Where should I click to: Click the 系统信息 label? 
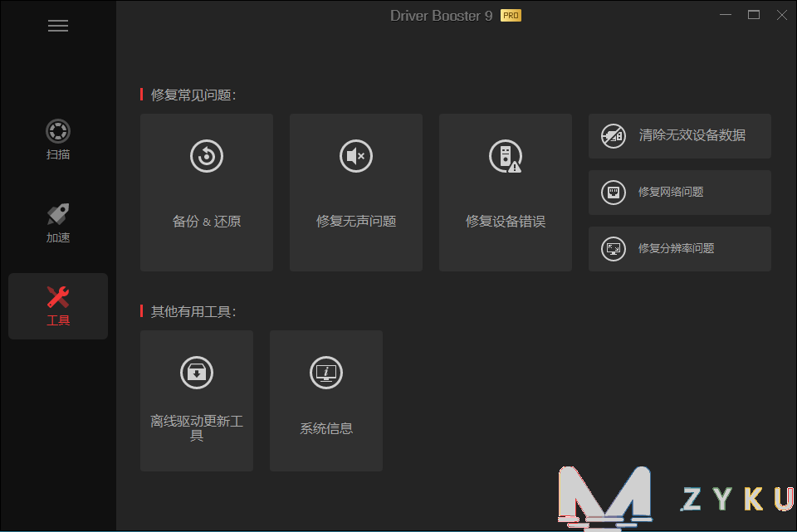pos(326,428)
